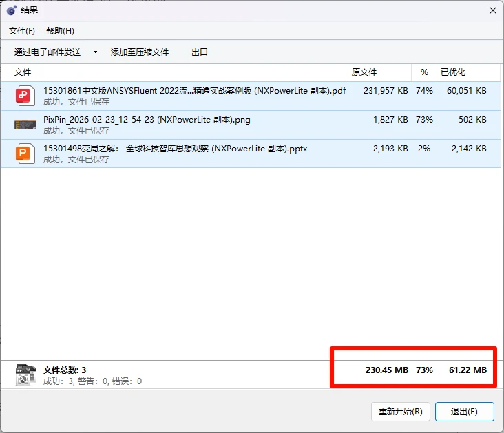Click 添加至压缩文件 toolbar button
Image resolution: width=504 pixels, height=433 pixels.
click(x=140, y=52)
